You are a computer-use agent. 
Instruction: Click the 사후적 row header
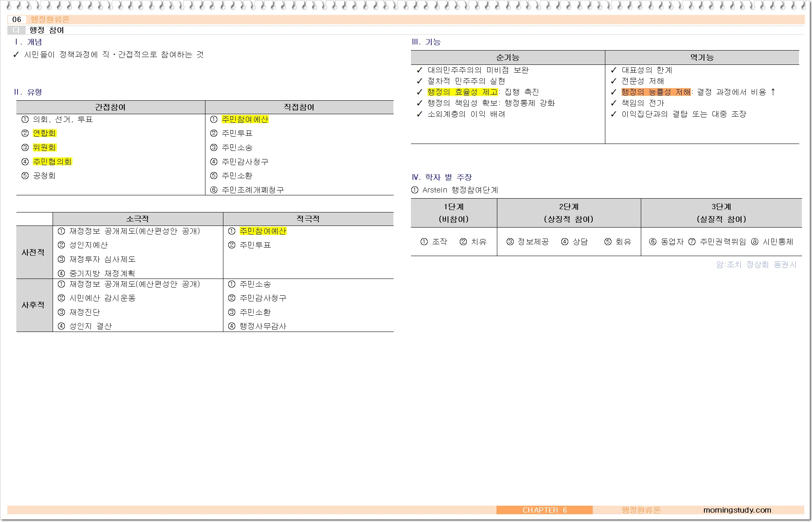(x=34, y=305)
